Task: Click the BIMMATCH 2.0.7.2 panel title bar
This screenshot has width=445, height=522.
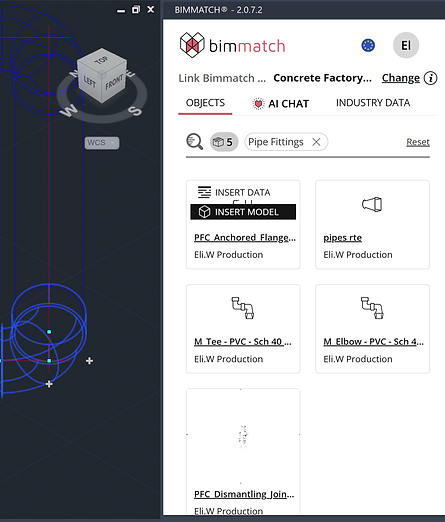Action: click(304, 10)
